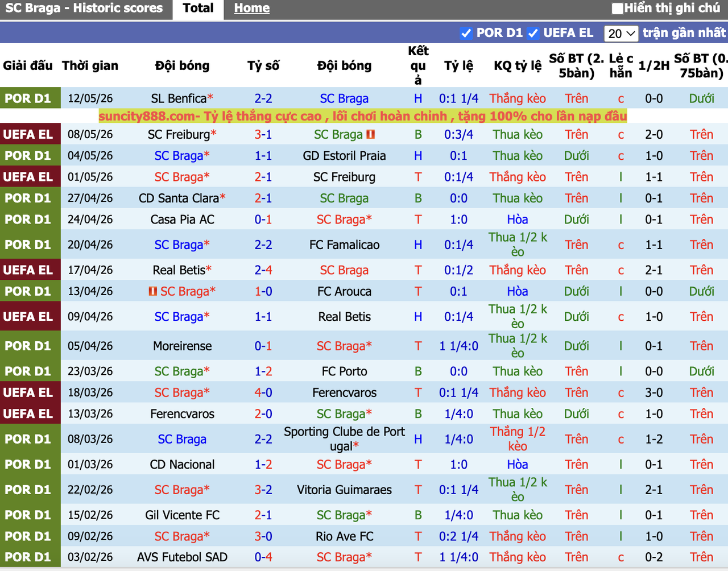Click the Tỷ số column header
728x571 pixels.
click(263, 65)
